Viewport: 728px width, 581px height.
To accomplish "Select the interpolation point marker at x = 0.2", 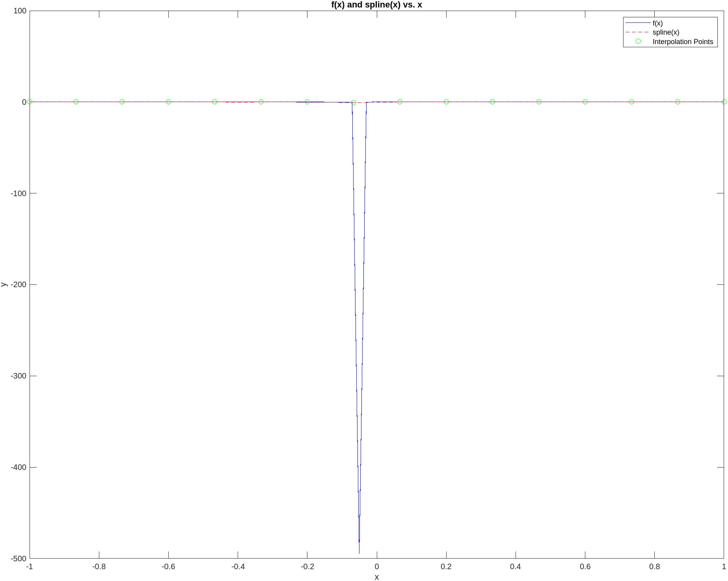I will click(x=446, y=102).
